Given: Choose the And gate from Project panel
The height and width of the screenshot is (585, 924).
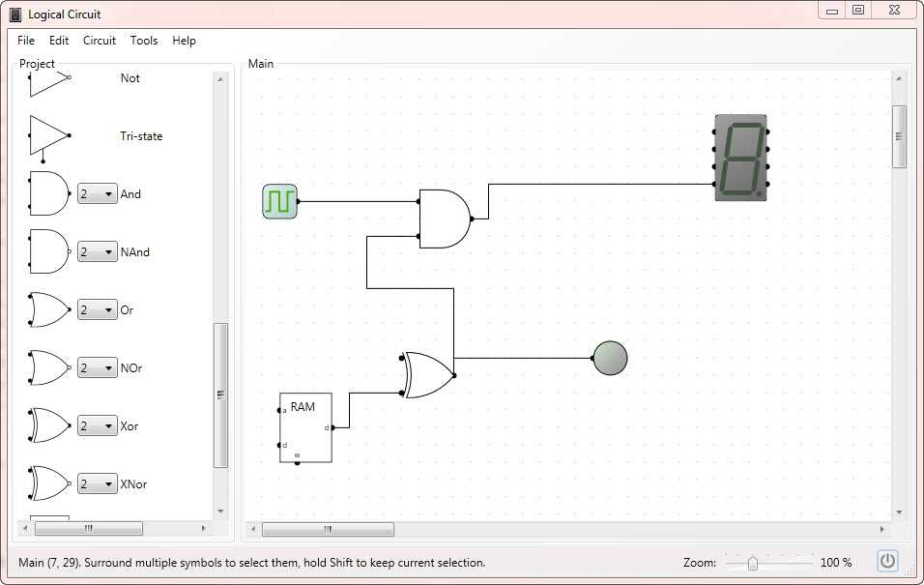Looking at the screenshot, I should pos(49,193).
